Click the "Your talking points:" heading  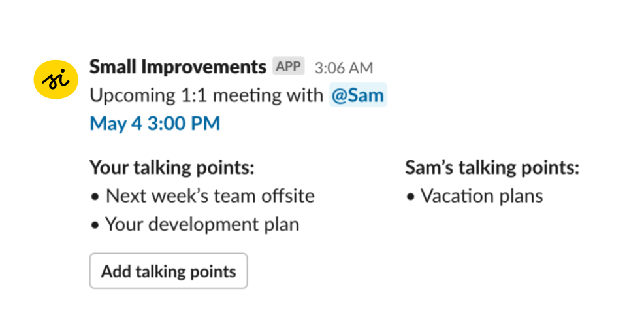172,167
